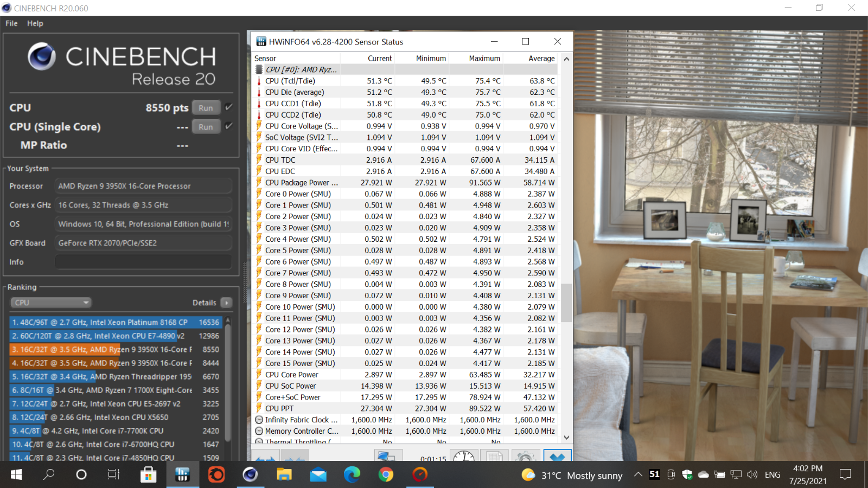Select the Infinity Fabric Clock row
Image resolution: width=868 pixels, height=488 pixels.
click(x=405, y=420)
